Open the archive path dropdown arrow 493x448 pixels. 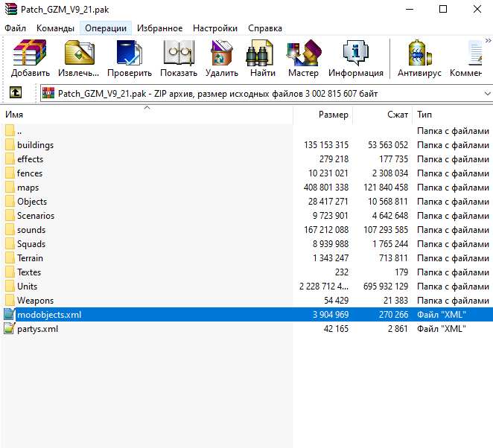point(487,94)
